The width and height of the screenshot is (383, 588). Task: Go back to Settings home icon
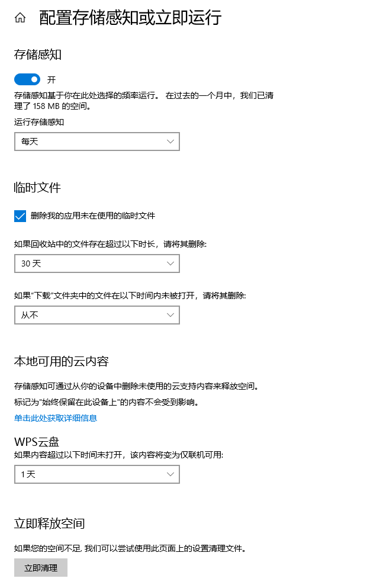click(20, 18)
